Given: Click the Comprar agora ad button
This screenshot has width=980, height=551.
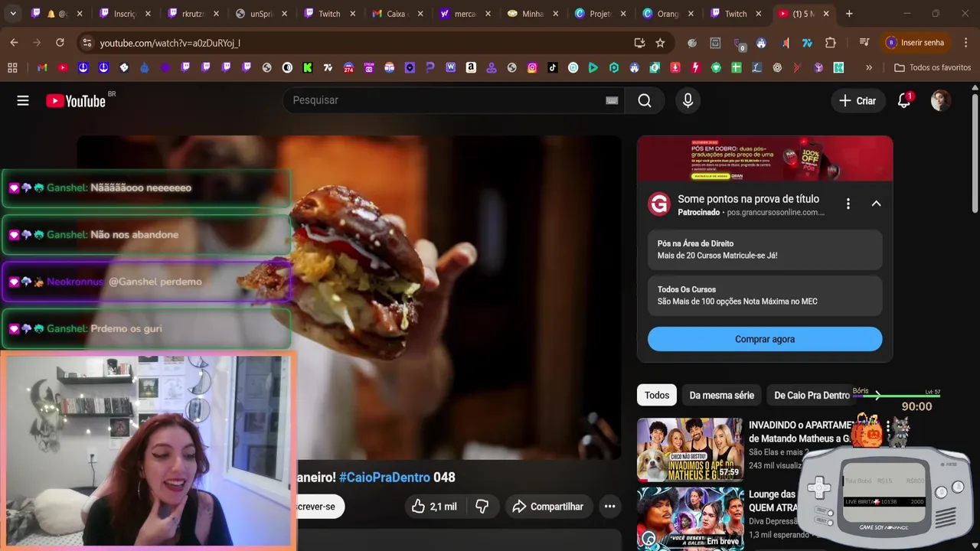Looking at the screenshot, I should click(x=765, y=339).
